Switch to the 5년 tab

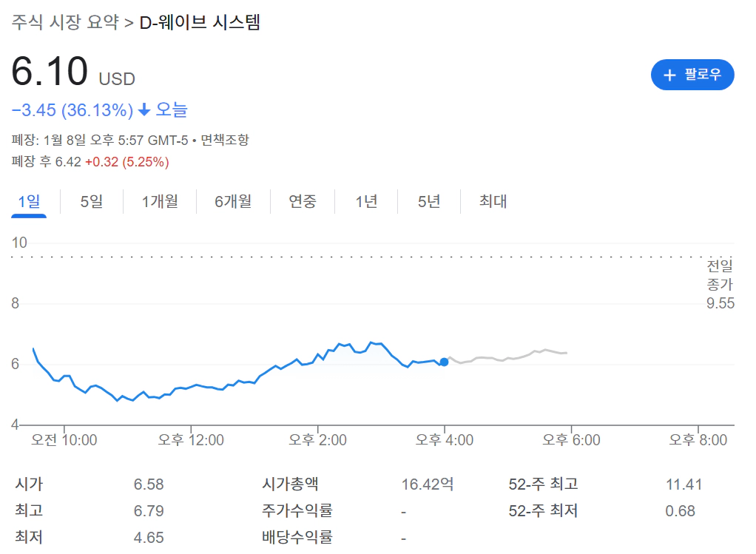click(429, 201)
